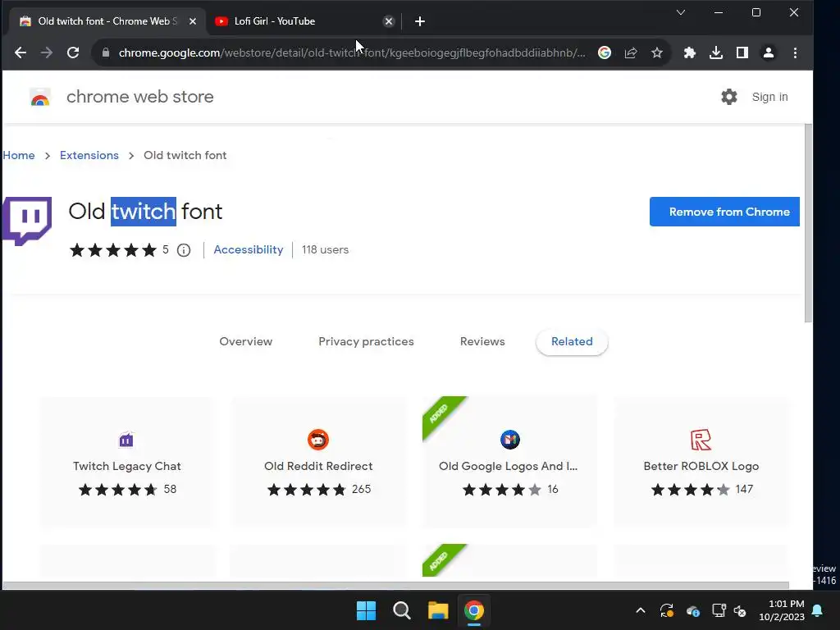Click the page vertical scrollbar thumb
Viewport: 840px width, 630px height.
[x=808, y=223]
